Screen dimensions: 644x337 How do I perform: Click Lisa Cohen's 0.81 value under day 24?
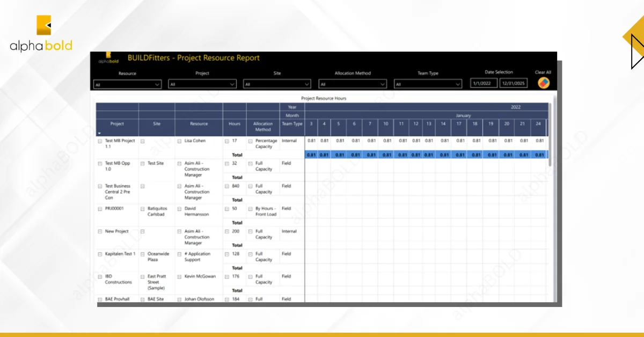click(x=540, y=141)
